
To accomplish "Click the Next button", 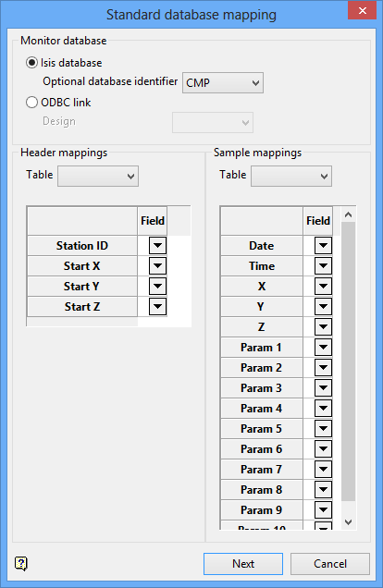I will (243, 564).
